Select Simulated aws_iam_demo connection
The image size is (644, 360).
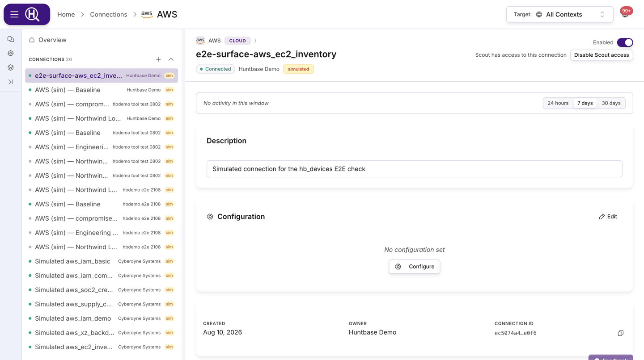(102, 318)
